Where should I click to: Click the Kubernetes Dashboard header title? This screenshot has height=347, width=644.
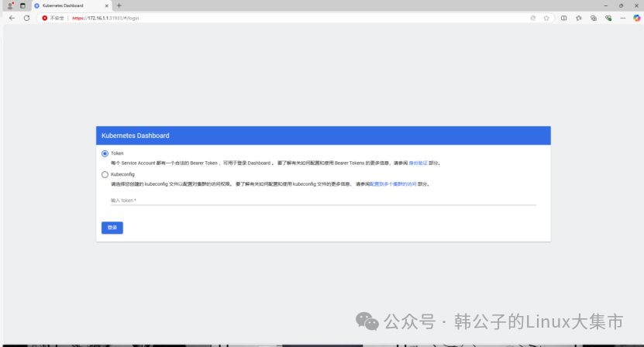135,136
